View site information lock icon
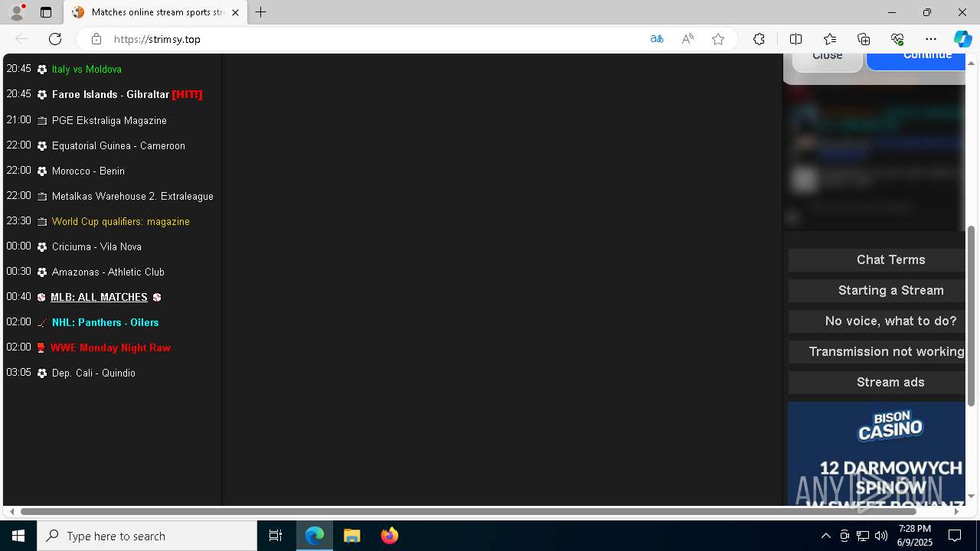Image resolution: width=980 pixels, height=551 pixels. pos(96,39)
